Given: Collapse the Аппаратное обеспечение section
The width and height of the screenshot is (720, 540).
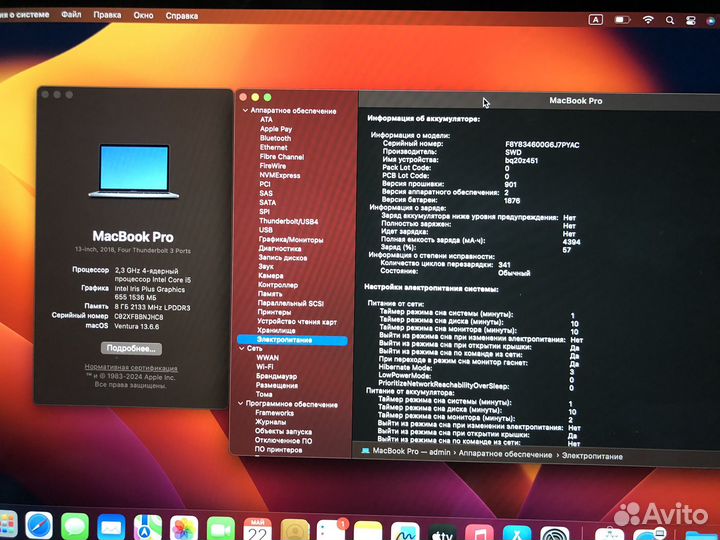Looking at the screenshot, I should pos(245,110).
